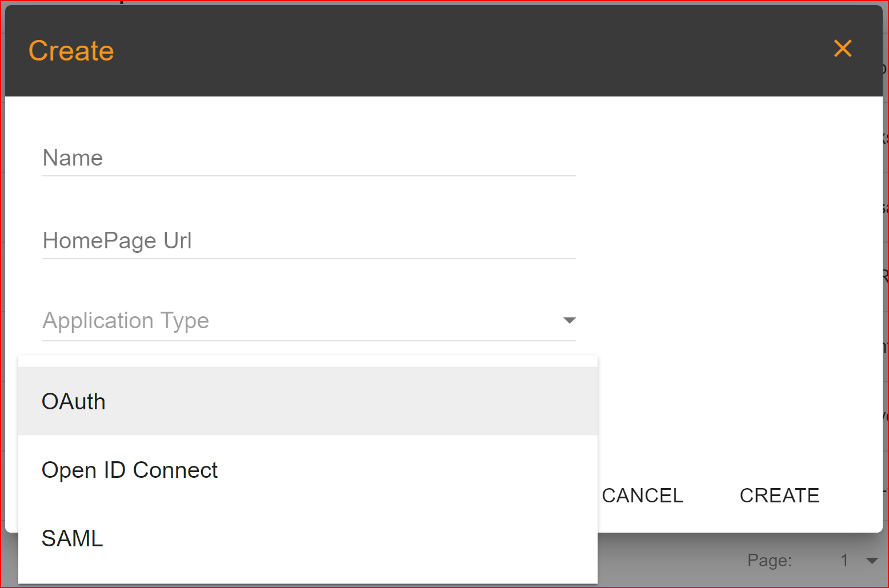
Task: Click the CREATE button
Action: pos(779,495)
